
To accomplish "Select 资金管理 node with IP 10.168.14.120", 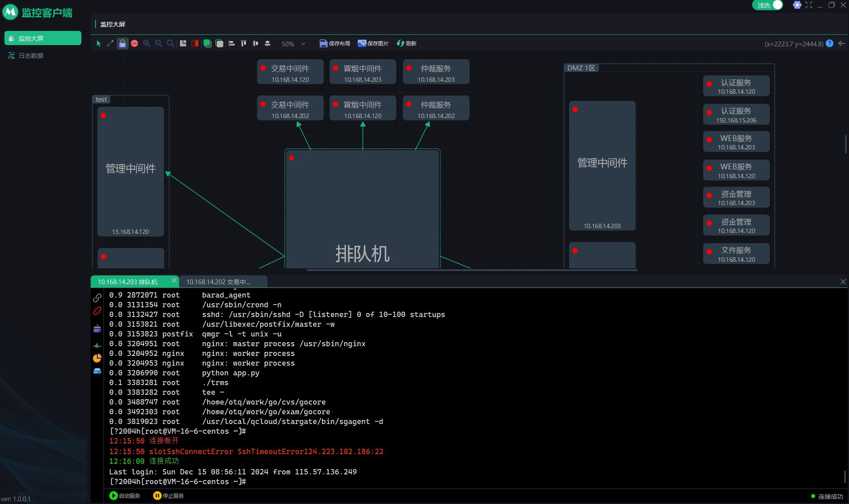I will coord(736,225).
